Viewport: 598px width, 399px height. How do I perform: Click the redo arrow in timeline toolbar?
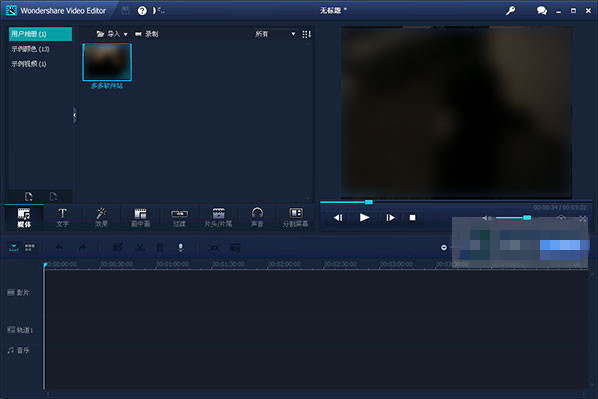coord(82,248)
